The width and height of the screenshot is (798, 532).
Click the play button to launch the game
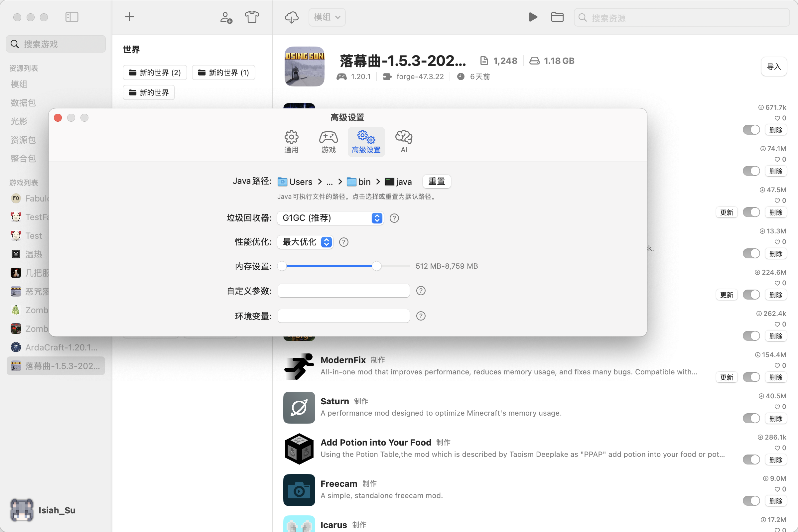533,17
